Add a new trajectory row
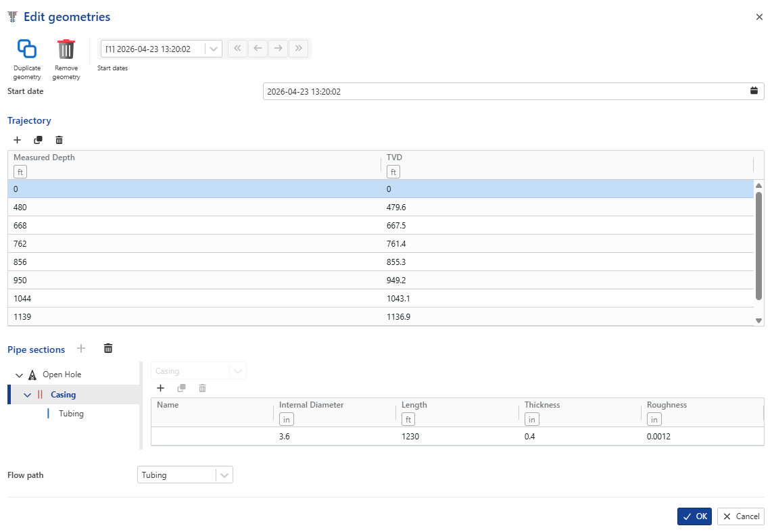 pos(17,140)
